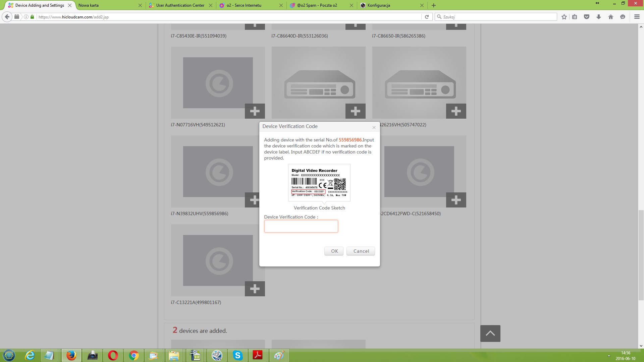Click the browser back navigation arrow
Viewport: 644px width, 362px height.
click(7, 17)
